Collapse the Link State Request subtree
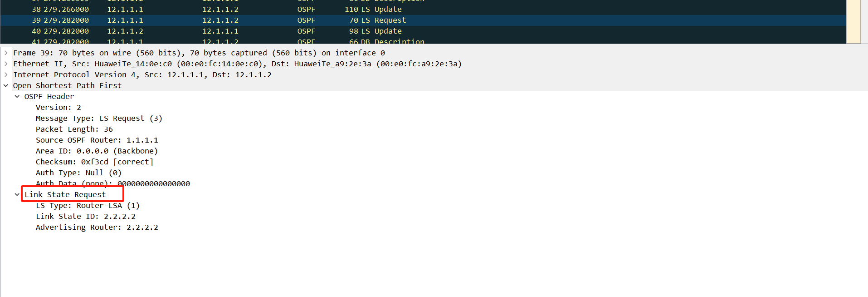Image resolution: width=868 pixels, height=297 pixels. (x=17, y=194)
